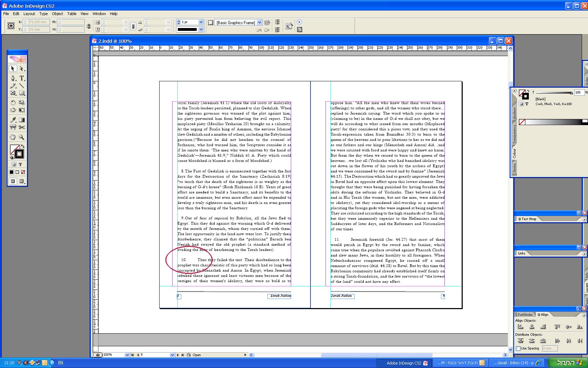Viewport: 588px width, 368px height.
Task: Select the Rotate tool
Action: (x=13, y=103)
